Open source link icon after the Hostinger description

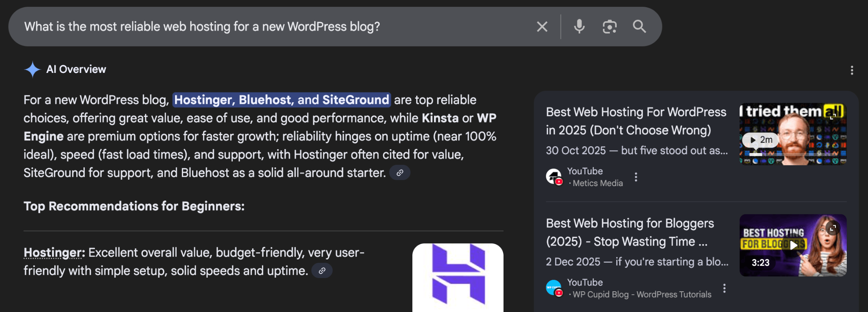322,270
